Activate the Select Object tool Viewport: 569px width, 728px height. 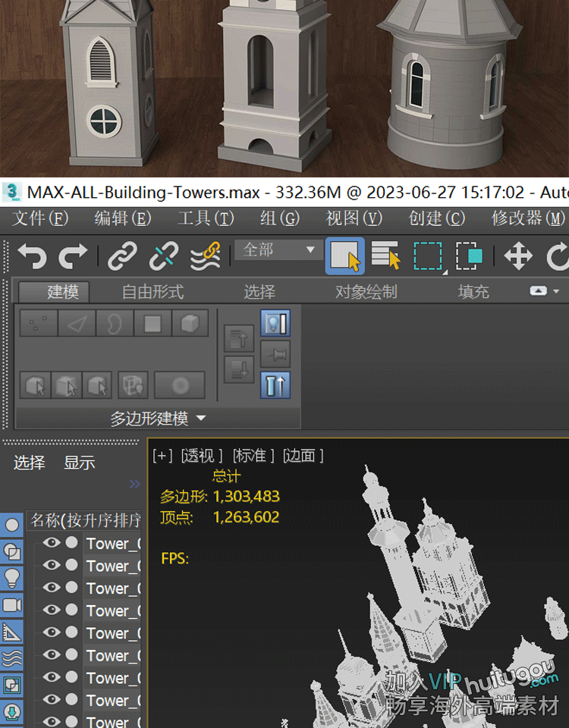(345, 256)
